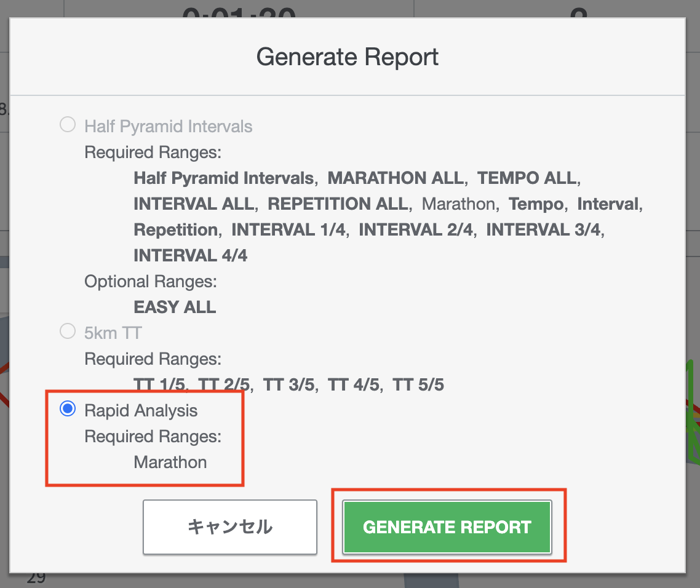Click the EASY ALL optional range

(175, 308)
